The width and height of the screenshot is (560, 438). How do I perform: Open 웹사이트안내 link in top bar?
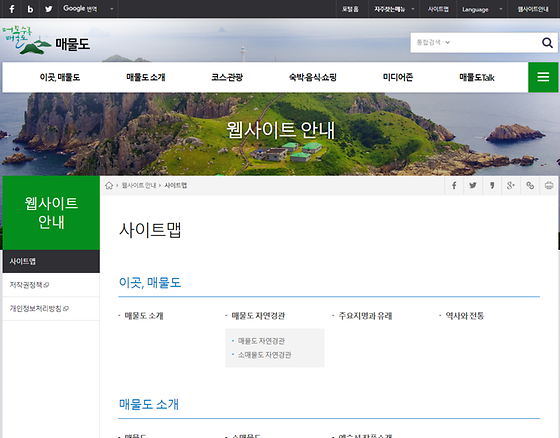pyautogui.click(x=533, y=9)
